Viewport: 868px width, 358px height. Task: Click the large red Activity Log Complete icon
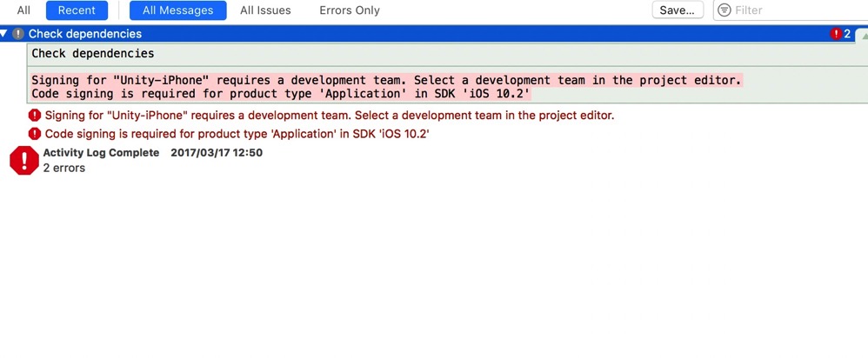click(23, 161)
